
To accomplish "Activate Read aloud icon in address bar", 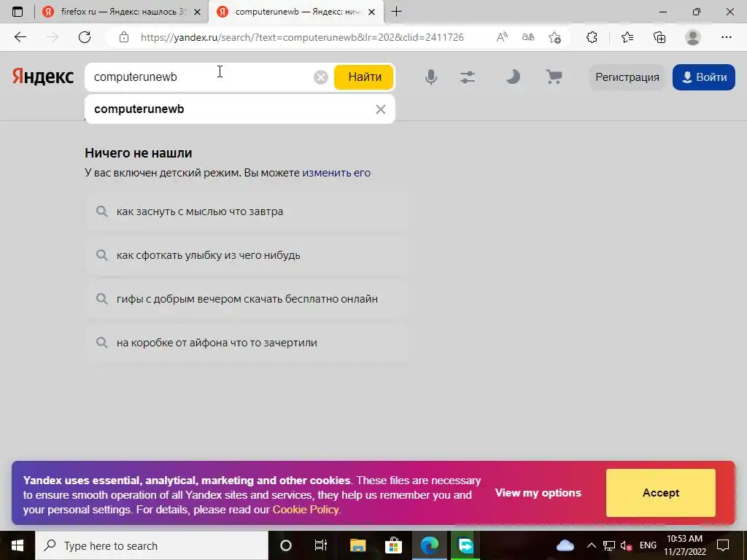I will (x=502, y=37).
